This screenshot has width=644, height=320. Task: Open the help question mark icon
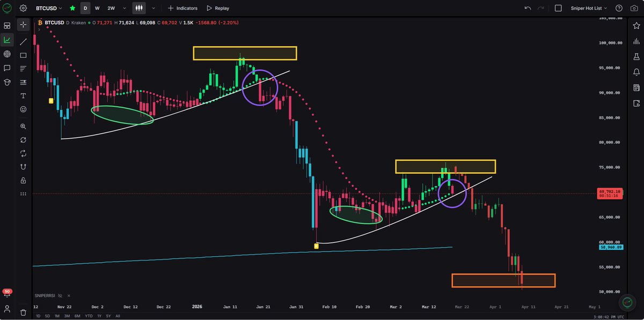pyautogui.click(x=619, y=8)
